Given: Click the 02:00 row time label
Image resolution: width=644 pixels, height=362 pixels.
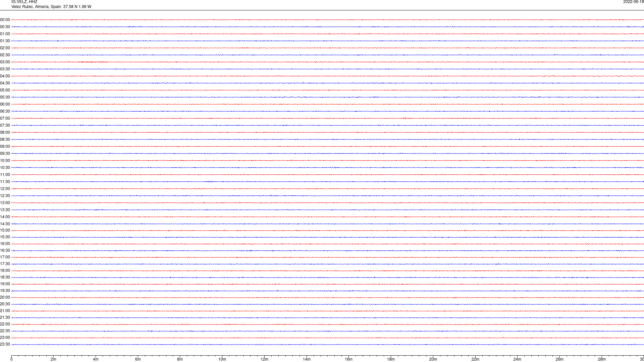Looking at the screenshot, I should [5, 48].
